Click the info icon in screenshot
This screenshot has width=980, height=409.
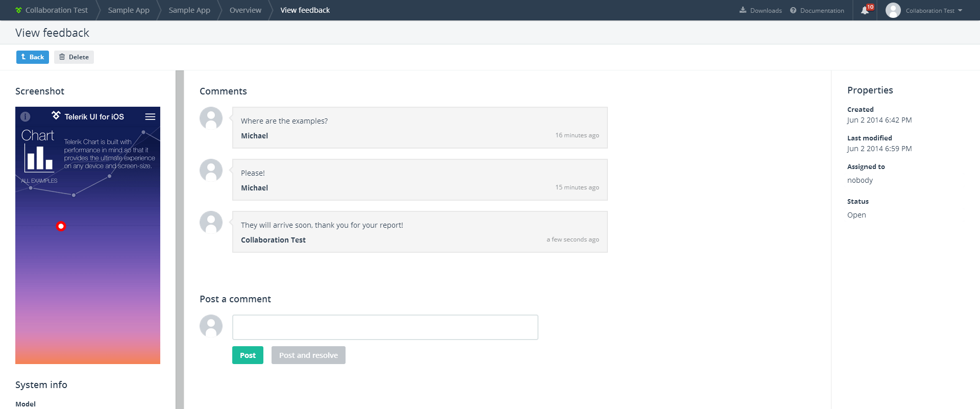[x=26, y=116]
